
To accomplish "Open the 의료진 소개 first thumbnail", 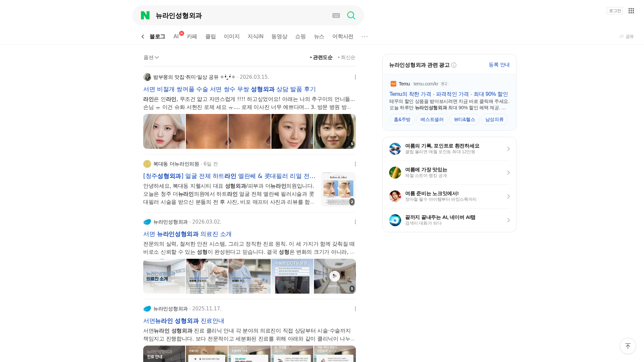I will point(164,276).
